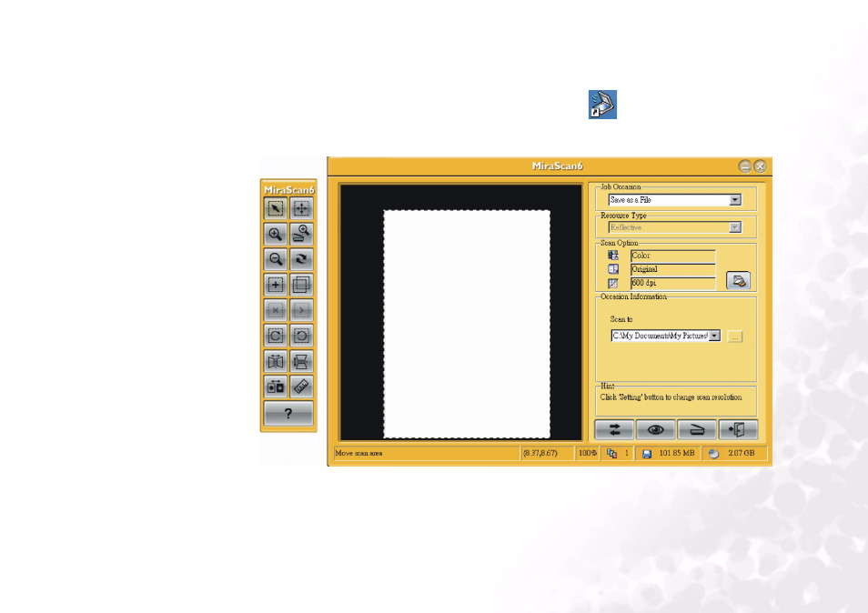Click the invert image icon in toolbox
This screenshot has height=613, width=868.
pos(275,387)
